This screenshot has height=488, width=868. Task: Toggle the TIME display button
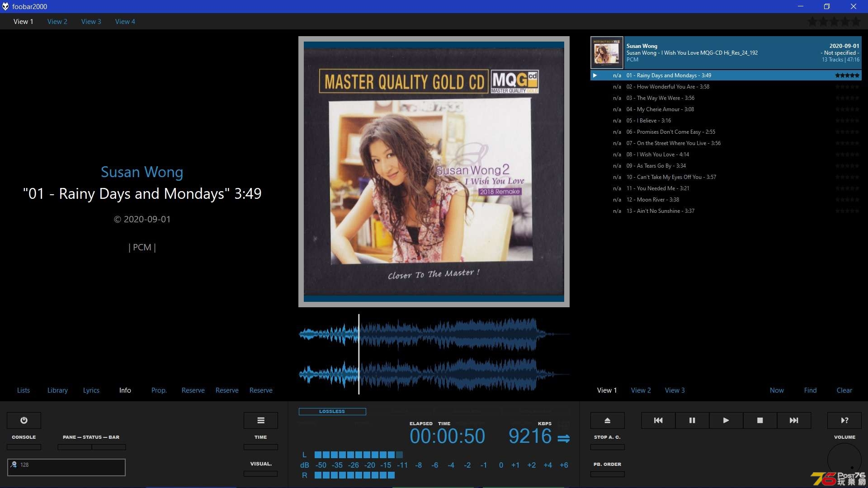tap(261, 447)
